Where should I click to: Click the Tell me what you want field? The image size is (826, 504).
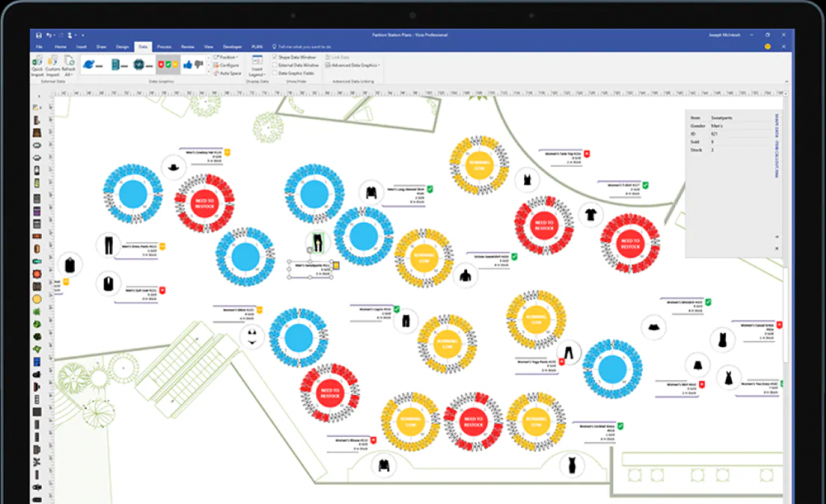click(x=302, y=46)
